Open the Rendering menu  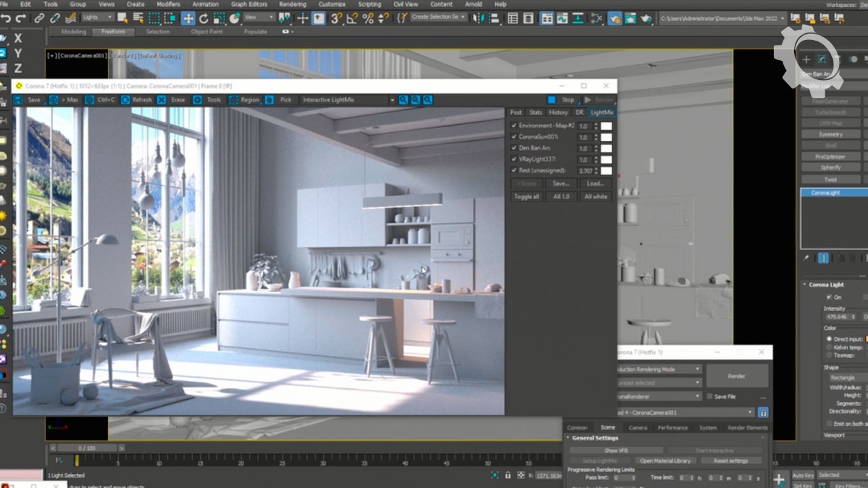293,4
